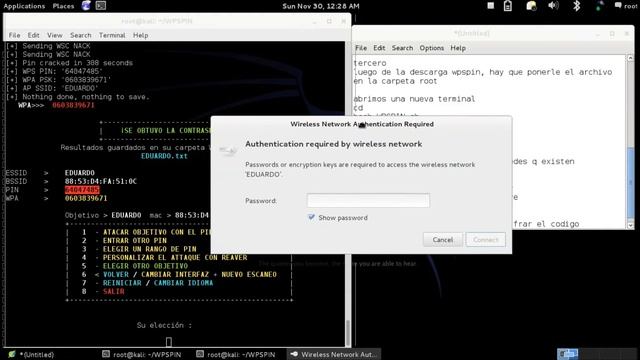Click the network connection tray icon
The height and width of the screenshot is (360, 640).
[x=599, y=6]
